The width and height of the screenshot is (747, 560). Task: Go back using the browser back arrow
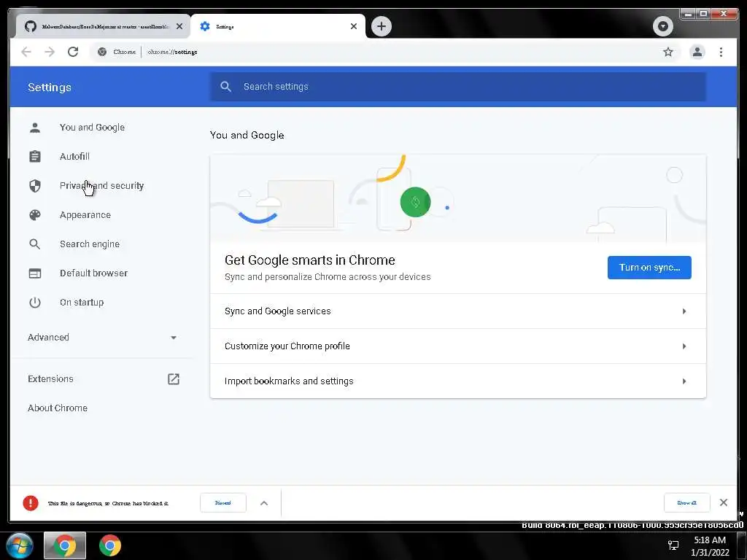26,52
